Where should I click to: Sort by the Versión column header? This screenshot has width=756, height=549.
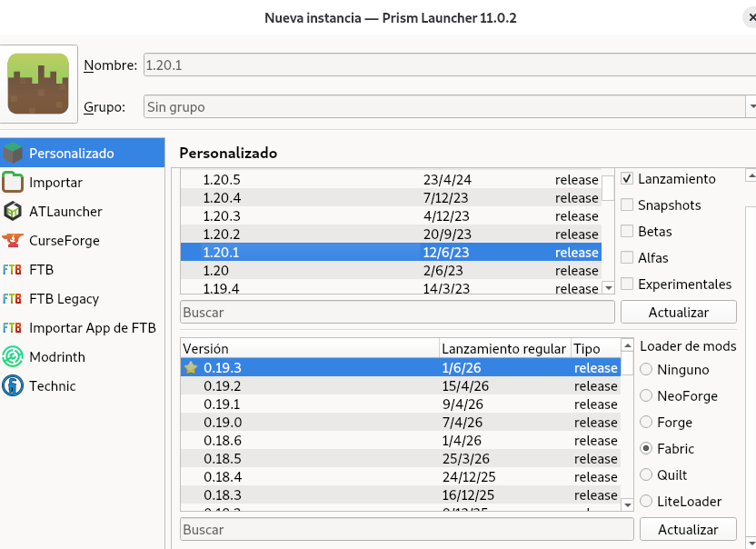(x=310, y=348)
